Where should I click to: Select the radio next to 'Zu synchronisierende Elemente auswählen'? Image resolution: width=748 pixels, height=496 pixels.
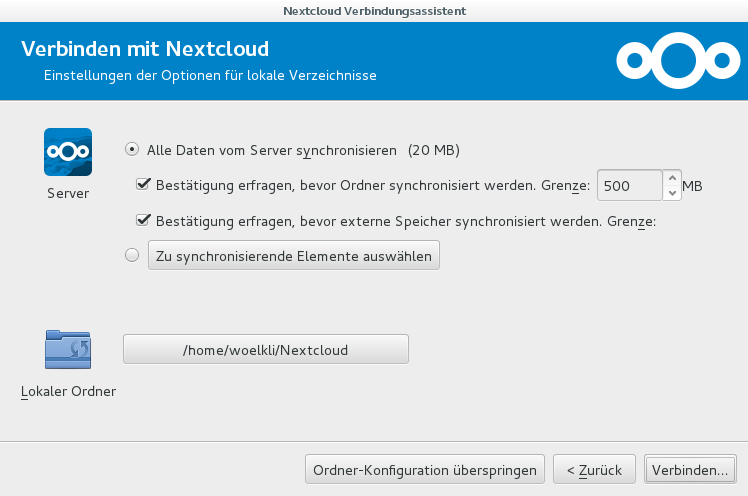pyautogui.click(x=132, y=255)
